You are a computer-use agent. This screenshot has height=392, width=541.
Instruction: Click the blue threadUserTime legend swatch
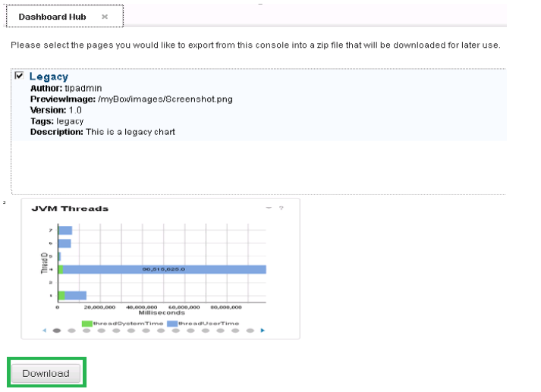[172, 324]
